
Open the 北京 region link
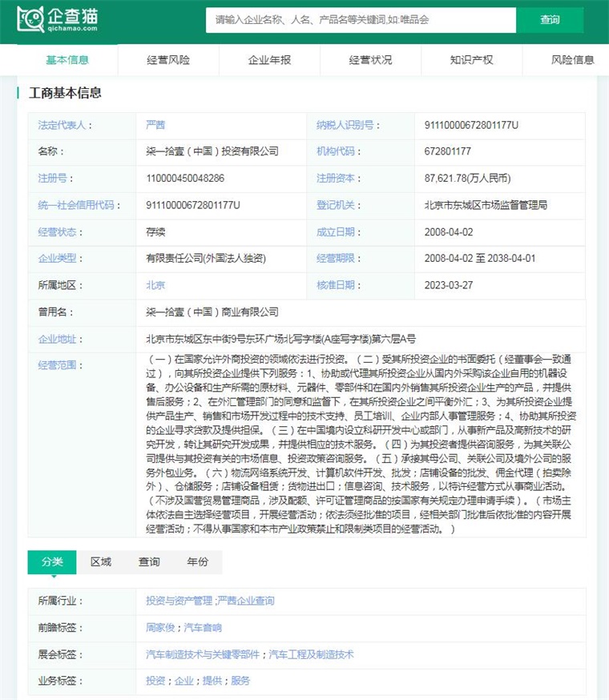pos(155,285)
